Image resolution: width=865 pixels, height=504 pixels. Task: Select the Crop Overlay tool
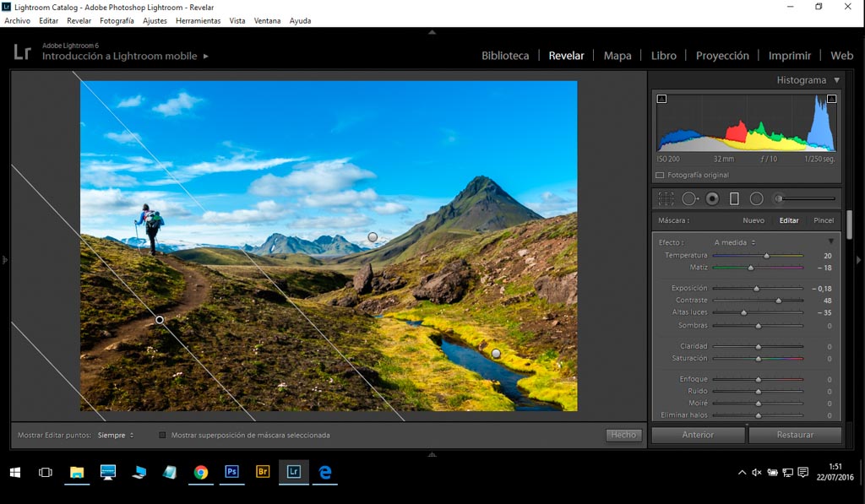coord(666,198)
